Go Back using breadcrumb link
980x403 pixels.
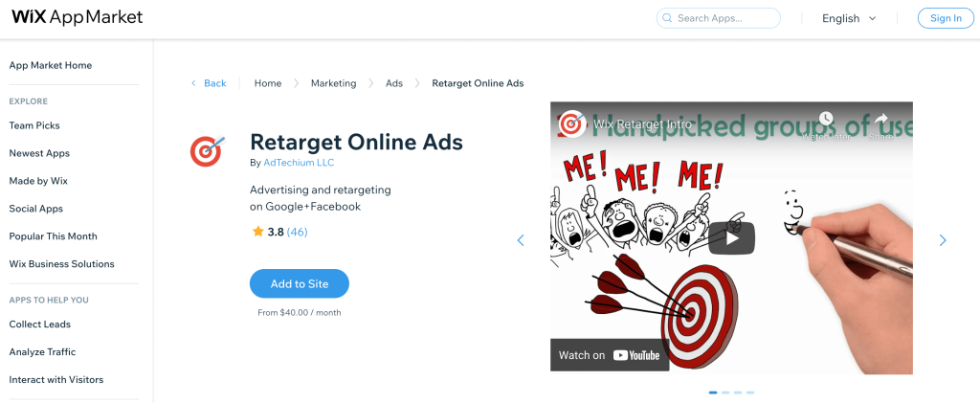pos(209,83)
